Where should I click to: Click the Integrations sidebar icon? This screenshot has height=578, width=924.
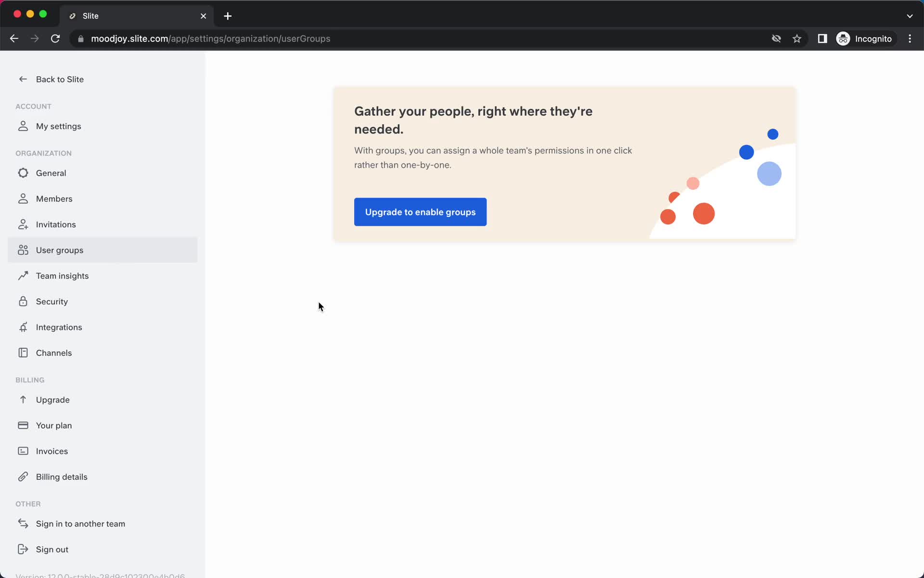[23, 327]
